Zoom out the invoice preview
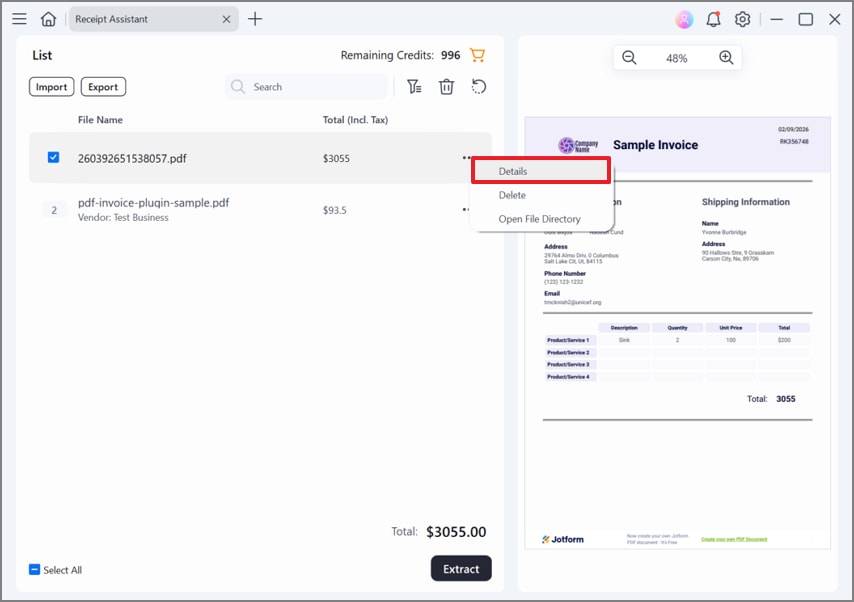 [x=629, y=57]
